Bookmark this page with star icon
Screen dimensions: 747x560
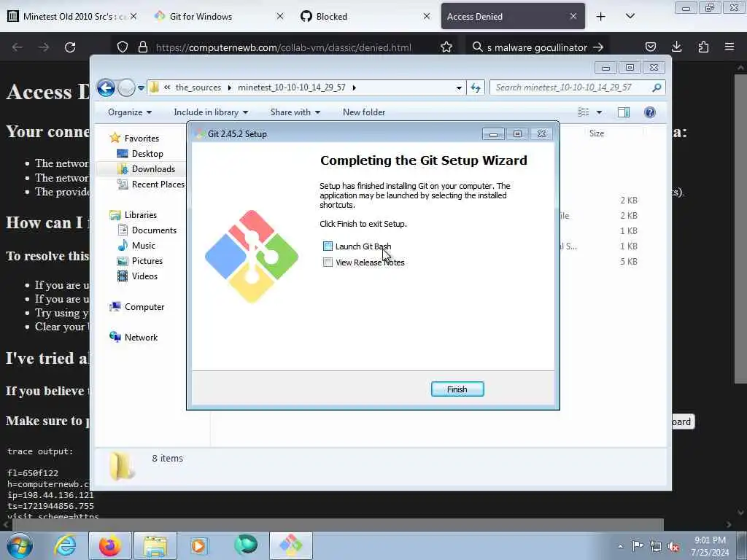click(446, 47)
